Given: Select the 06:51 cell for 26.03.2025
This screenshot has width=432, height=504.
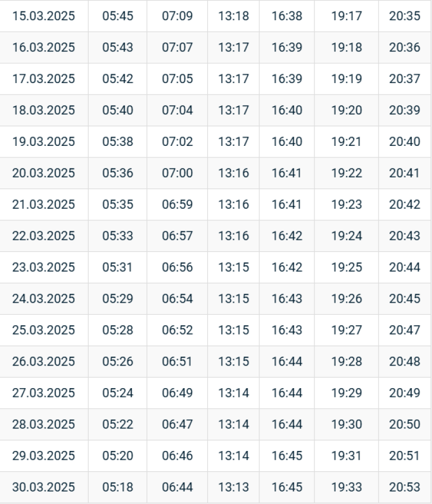Looking at the screenshot, I should (x=177, y=362).
